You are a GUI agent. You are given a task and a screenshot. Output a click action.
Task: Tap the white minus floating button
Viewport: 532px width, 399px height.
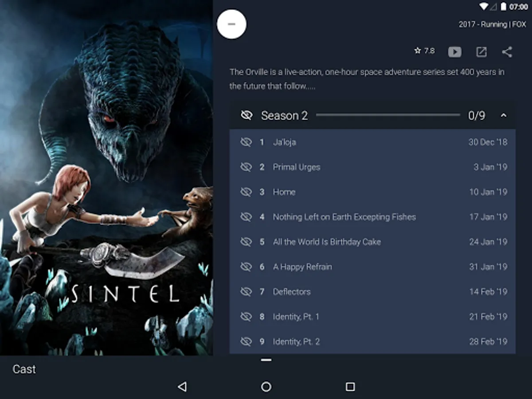tap(231, 24)
